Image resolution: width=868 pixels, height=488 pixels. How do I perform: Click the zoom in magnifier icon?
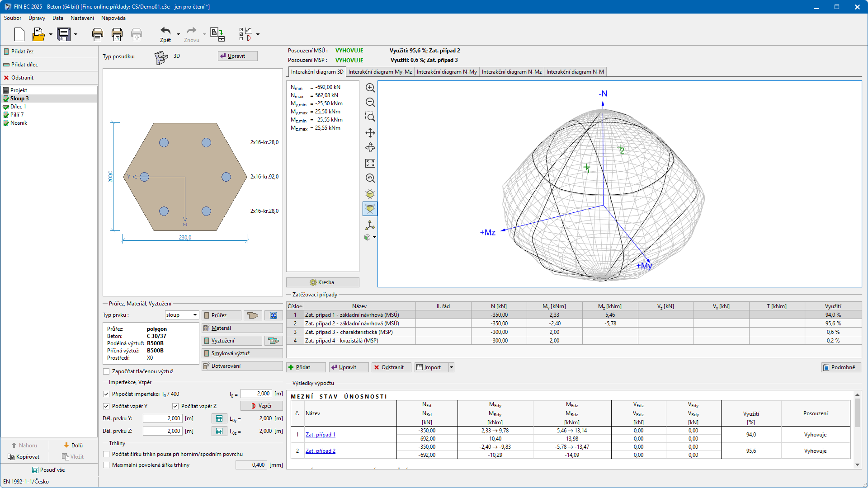370,88
